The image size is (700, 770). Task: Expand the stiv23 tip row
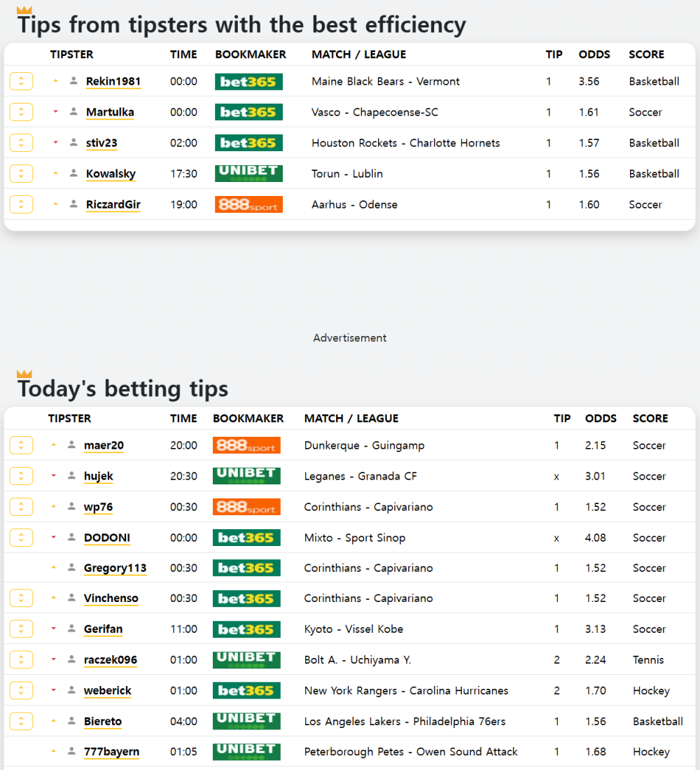[21, 143]
